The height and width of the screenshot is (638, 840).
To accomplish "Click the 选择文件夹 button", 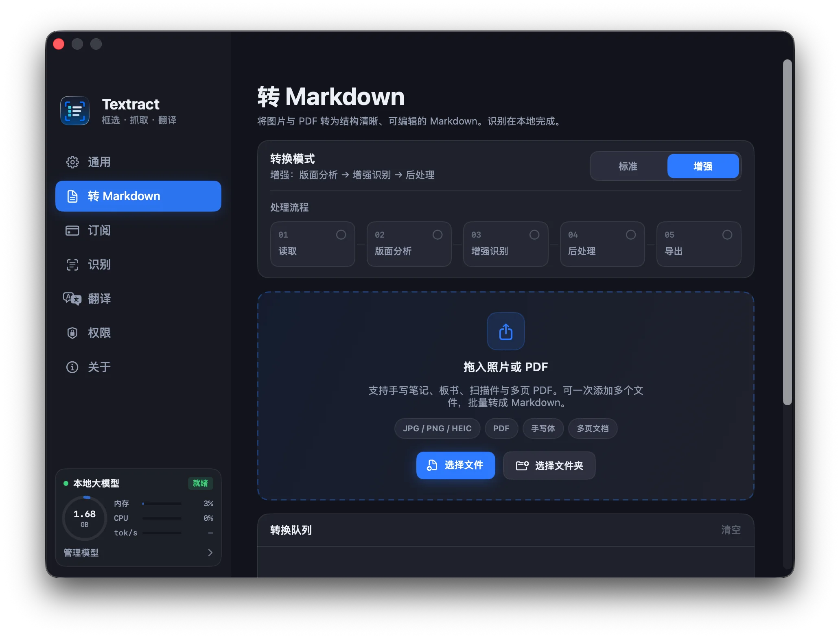I will 549,465.
